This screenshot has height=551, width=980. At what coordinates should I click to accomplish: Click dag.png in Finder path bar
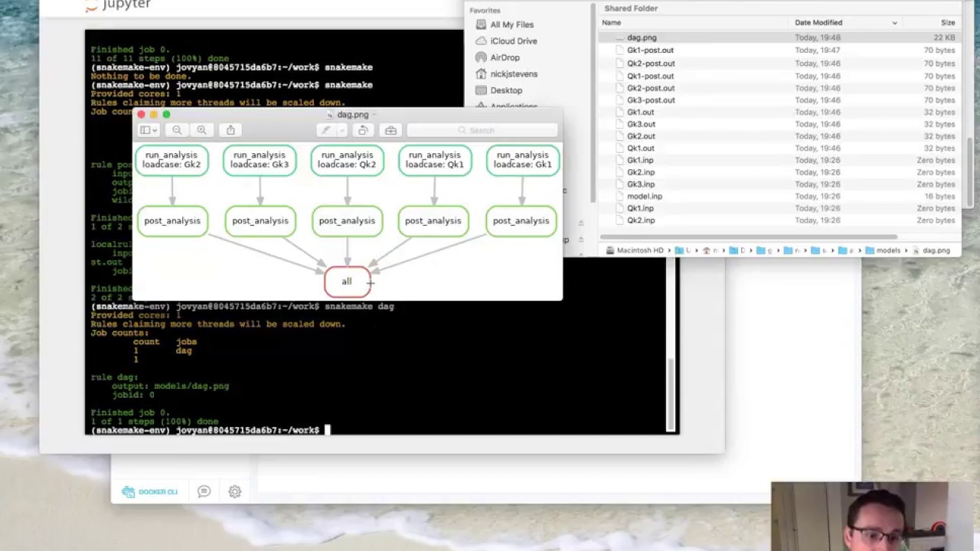click(931, 250)
